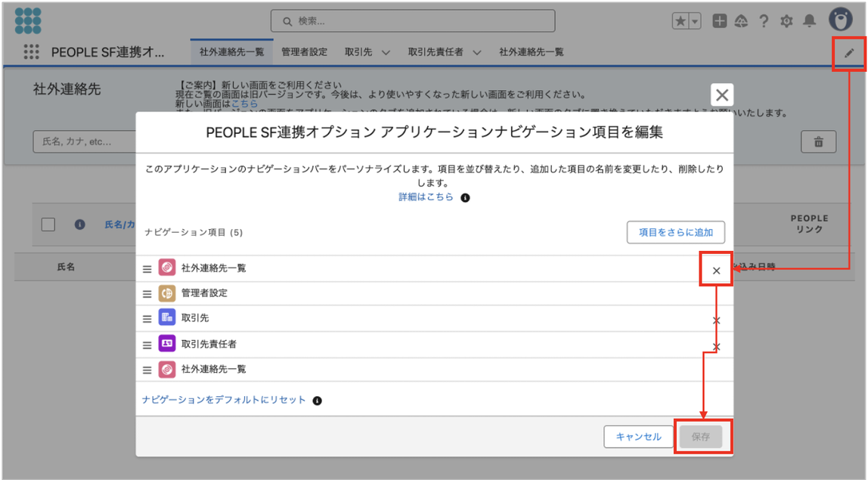Open the 取引先責任者 tab
The height and width of the screenshot is (480, 868).
point(435,52)
